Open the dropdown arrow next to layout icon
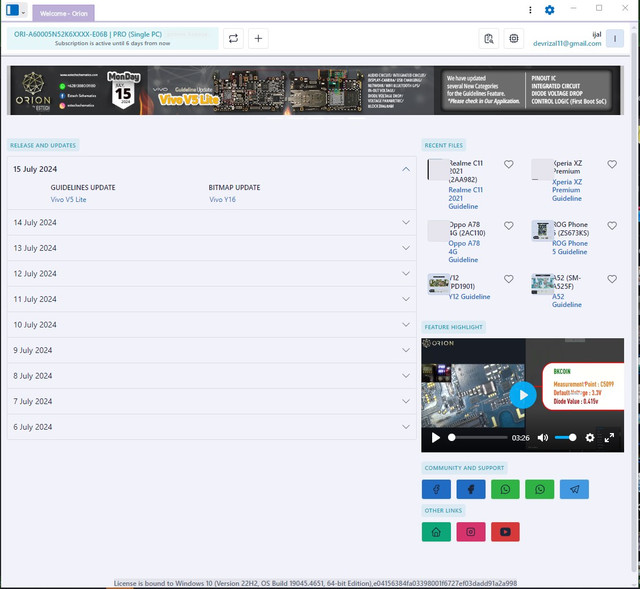The image size is (640, 589). click(23, 13)
